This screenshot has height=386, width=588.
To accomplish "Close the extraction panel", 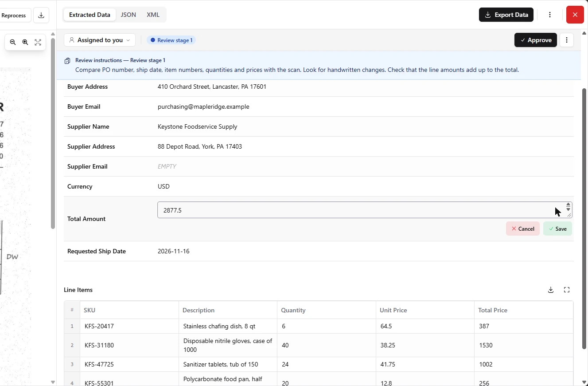I will (575, 15).
